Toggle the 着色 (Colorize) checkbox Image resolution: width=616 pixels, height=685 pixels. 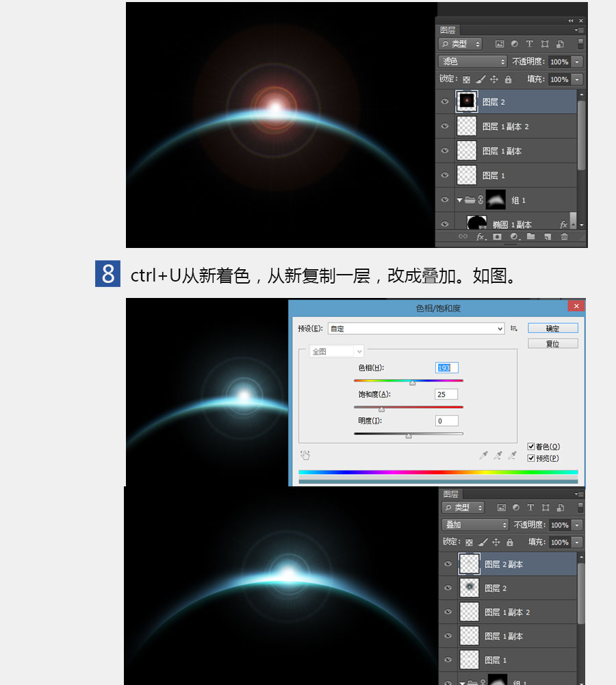point(531,446)
